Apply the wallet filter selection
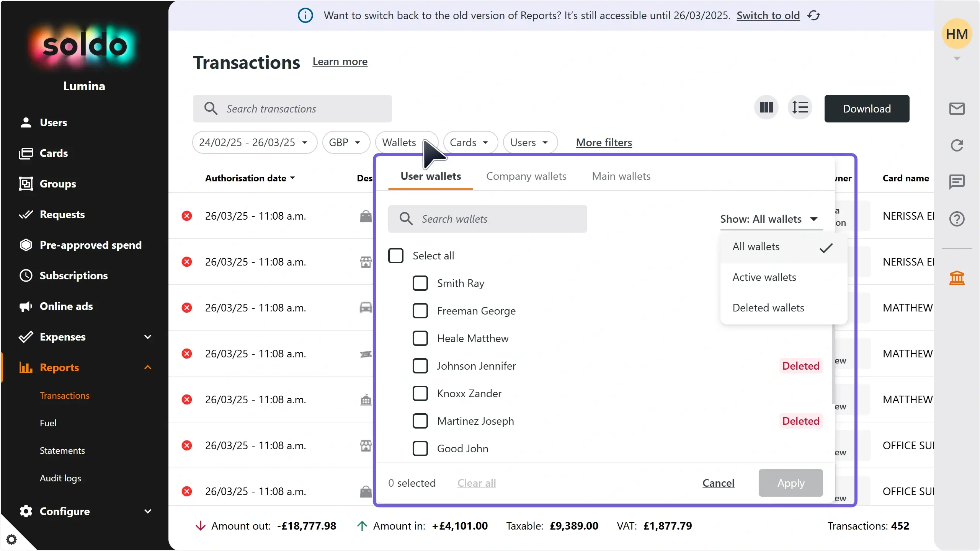 790,483
